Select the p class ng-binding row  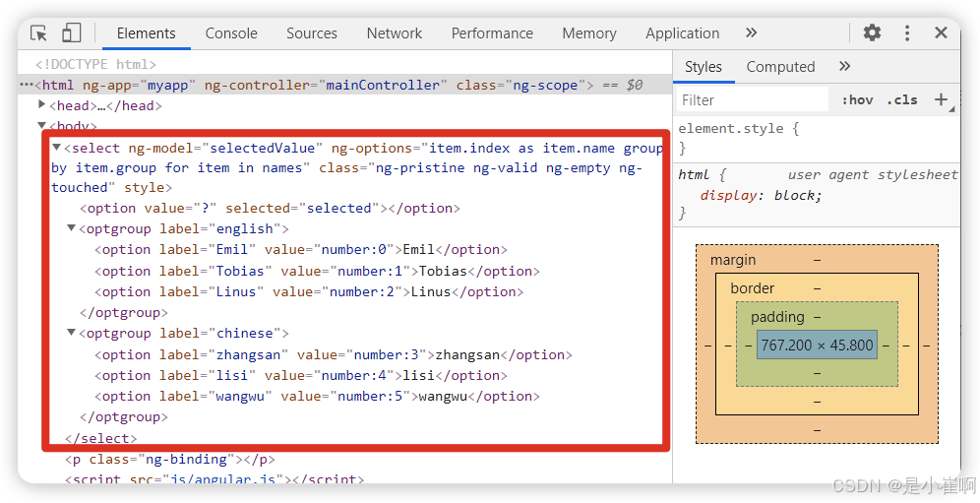(x=170, y=460)
